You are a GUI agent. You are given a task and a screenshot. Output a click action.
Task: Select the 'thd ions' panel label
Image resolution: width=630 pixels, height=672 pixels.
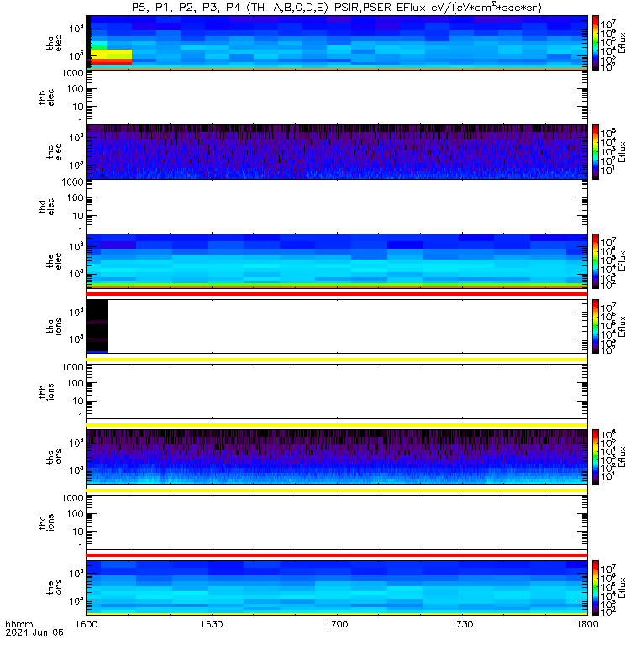click(47, 522)
